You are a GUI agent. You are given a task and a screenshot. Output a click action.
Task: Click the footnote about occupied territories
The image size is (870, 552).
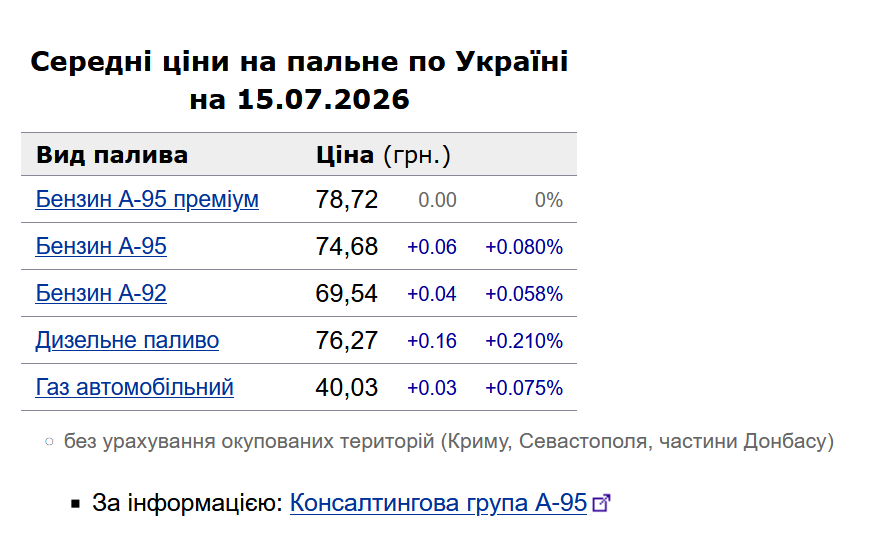pos(449,441)
